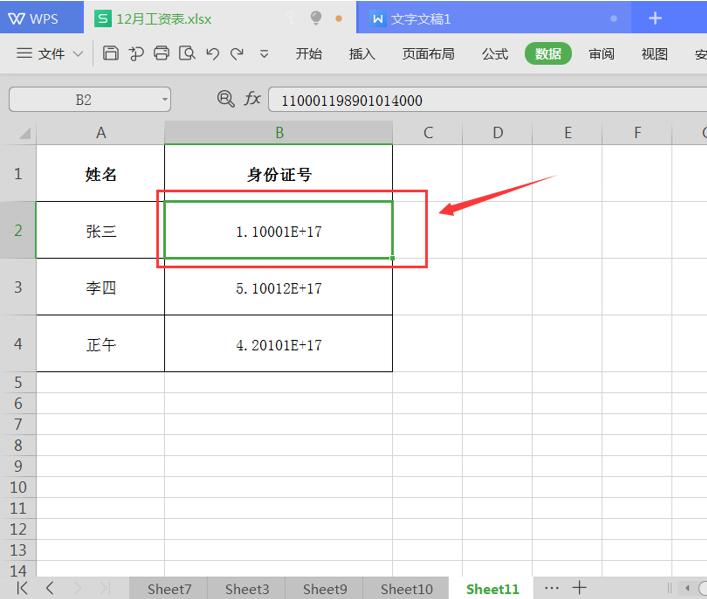Switch to Sheet3 tab
Image resolution: width=707 pixels, height=599 pixels.
pos(247,589)
